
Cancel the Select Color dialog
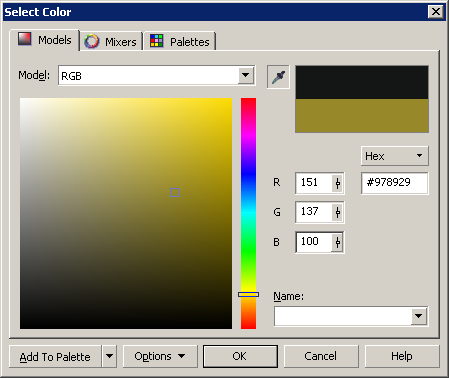coord(321,356)
